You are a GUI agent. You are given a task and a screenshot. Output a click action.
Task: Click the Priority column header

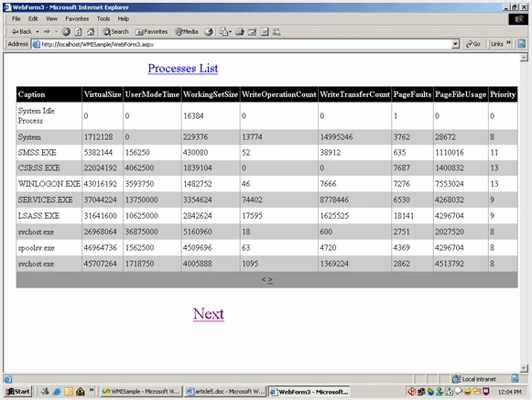click(x=503, y=94)
